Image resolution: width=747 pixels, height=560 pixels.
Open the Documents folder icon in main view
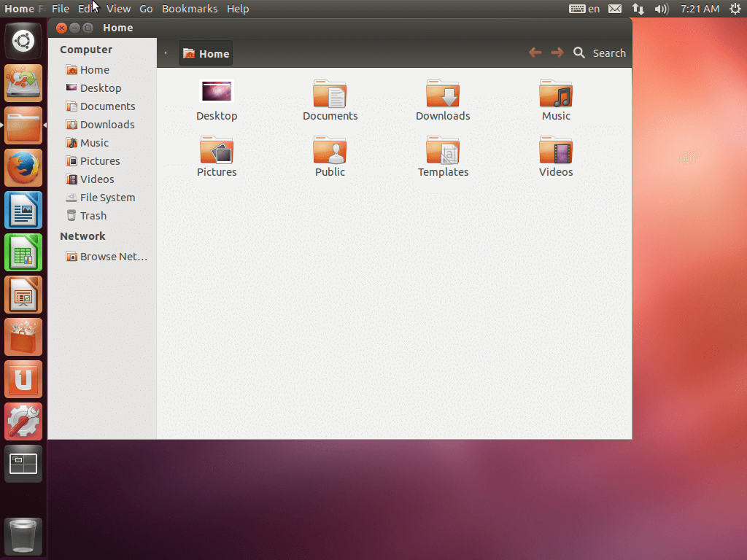tap(330, 93)
